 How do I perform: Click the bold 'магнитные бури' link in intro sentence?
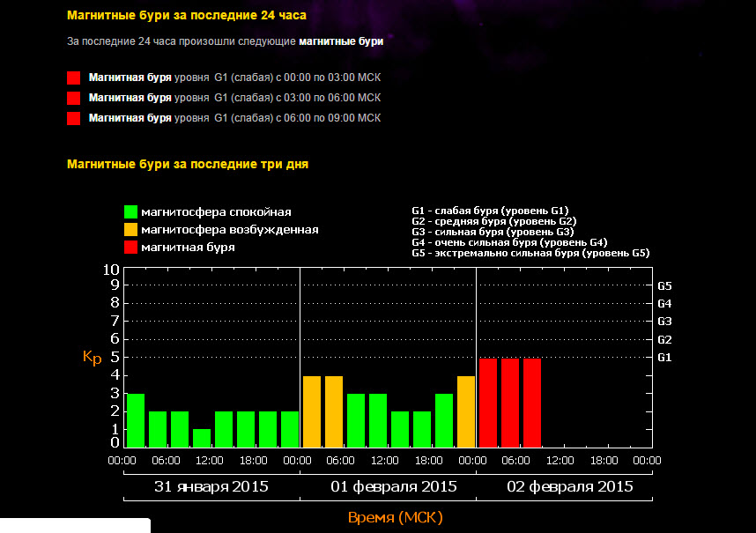341,41
